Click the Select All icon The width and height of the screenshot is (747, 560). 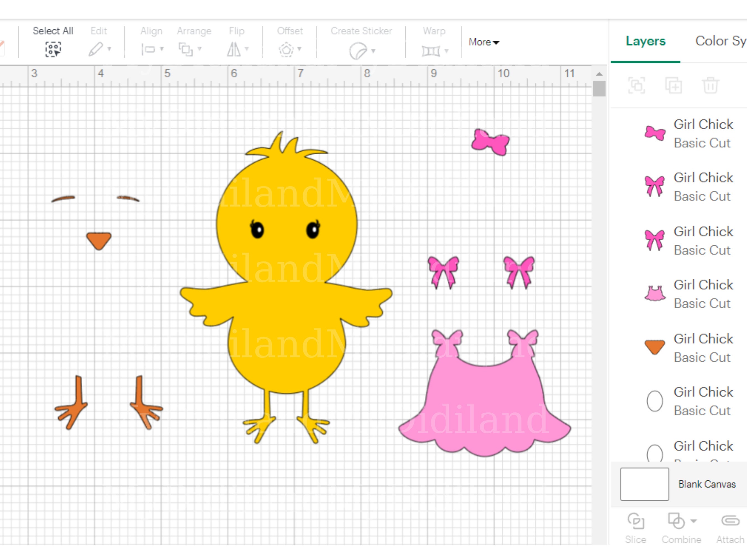pos(53,49)
